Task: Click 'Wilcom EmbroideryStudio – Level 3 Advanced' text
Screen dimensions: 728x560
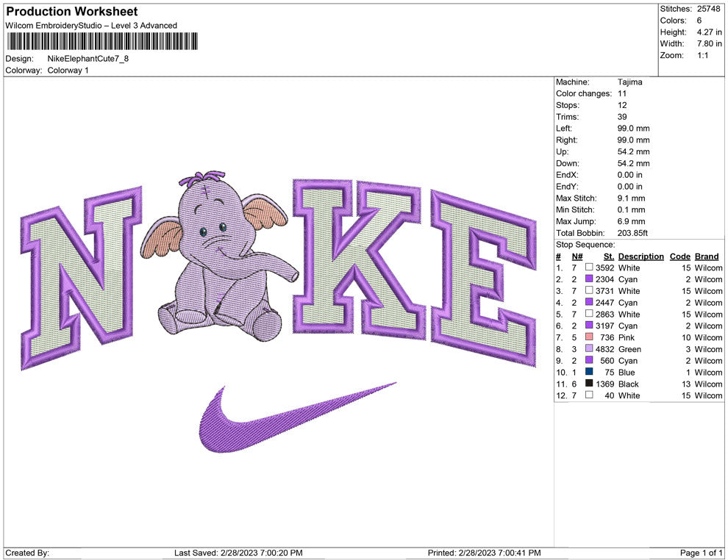Action: [91, 26]
